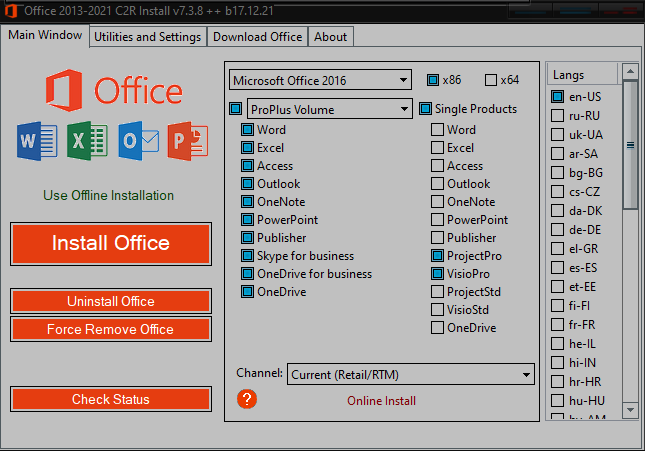Check the ar-SA language
This screenshot has width=645, height=451.
click(x=557, y=153)
